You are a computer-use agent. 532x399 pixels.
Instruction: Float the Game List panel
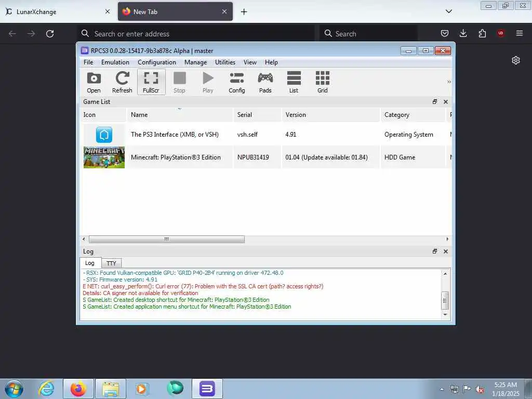(435, 101)
